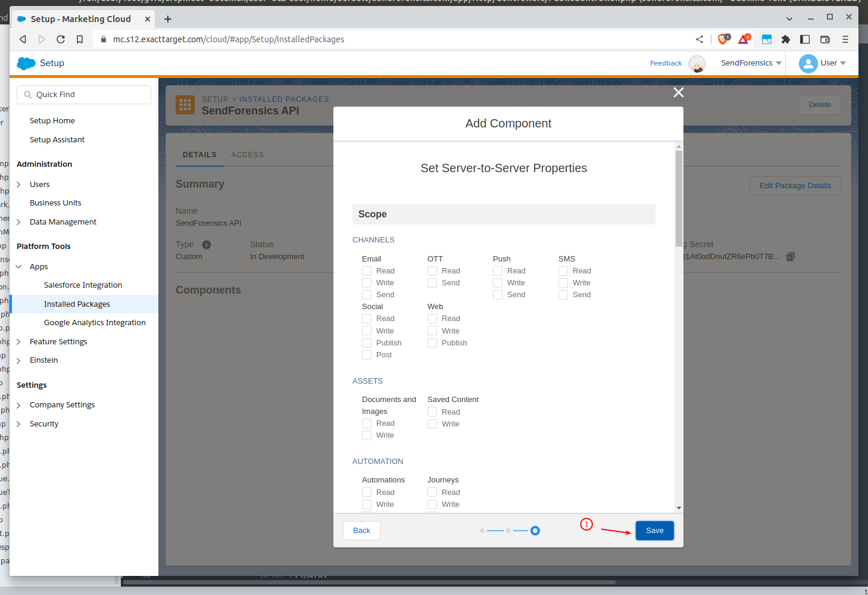Click the magnifier icon in Quick Find
The image size is (868, 595).
pyautogui.click(x=28, y=95)
